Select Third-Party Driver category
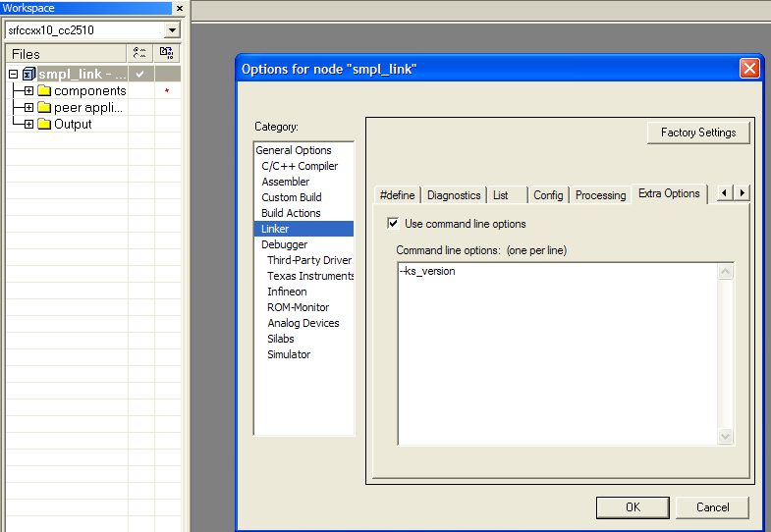 click(x=303, y=260)
